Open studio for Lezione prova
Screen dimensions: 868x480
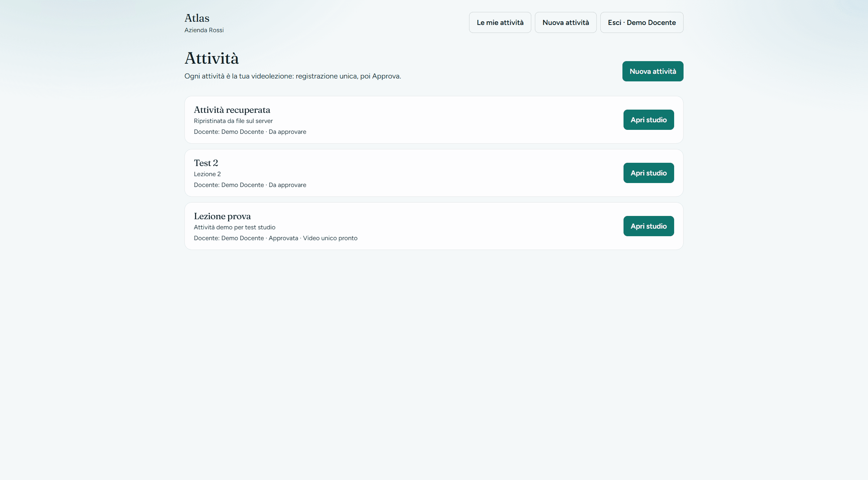pos(648,226)
